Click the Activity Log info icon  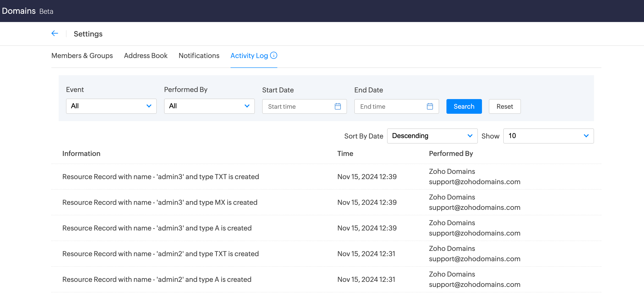pyautogui.click(x=274, y=55)
